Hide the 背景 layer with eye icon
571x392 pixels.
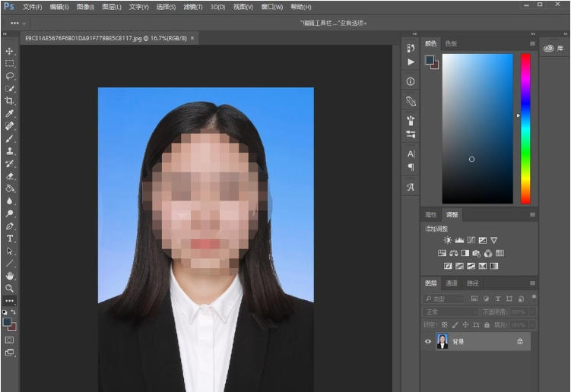pos(428,342)
